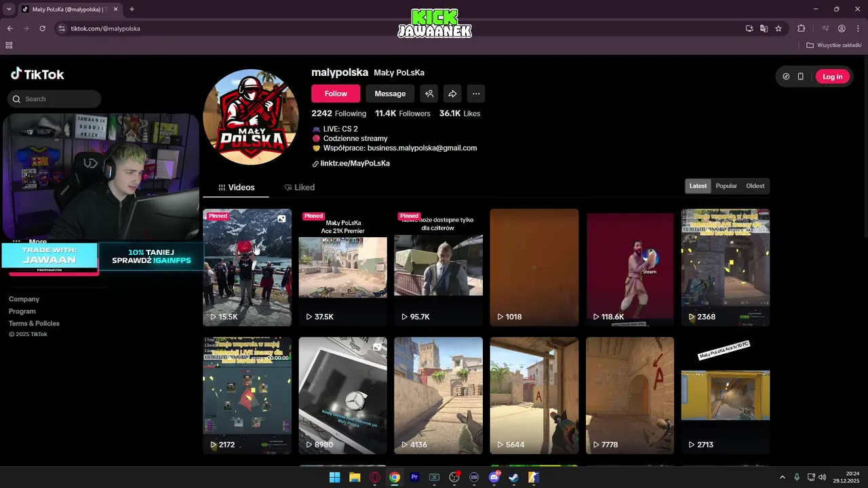Image resolution: width=868 pixels, height=488 pixels.
Task: Open pinned video with 95.7K views
Action: tap(438, 267)
